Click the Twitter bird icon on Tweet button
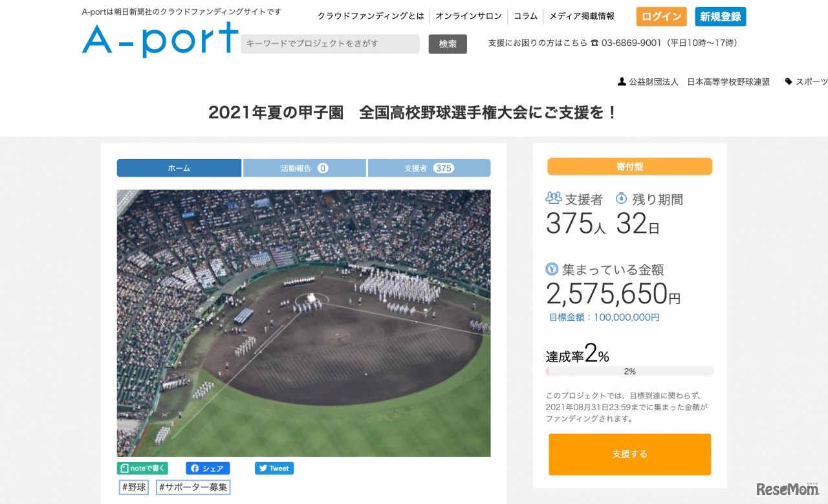The image size is (828, 504). (264, 468)
